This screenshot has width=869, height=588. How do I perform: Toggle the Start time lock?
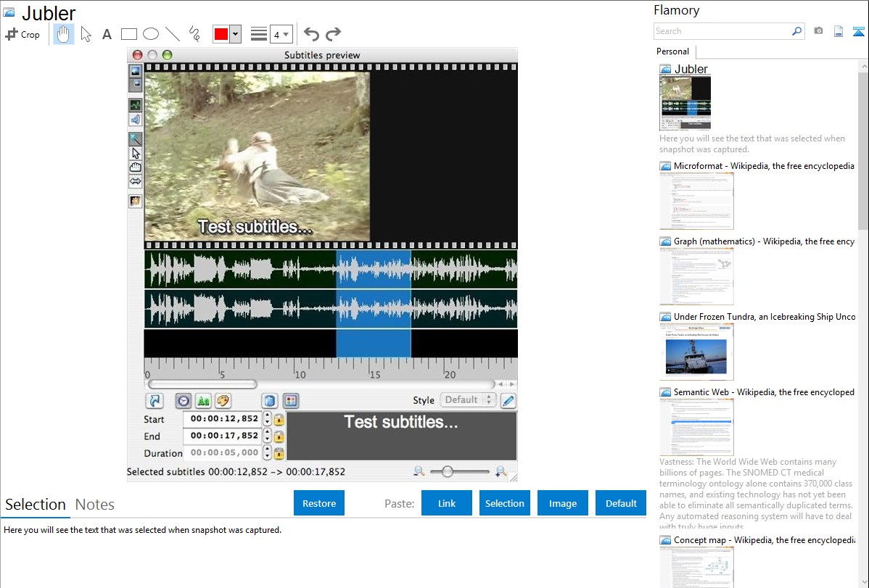[279, 420]
